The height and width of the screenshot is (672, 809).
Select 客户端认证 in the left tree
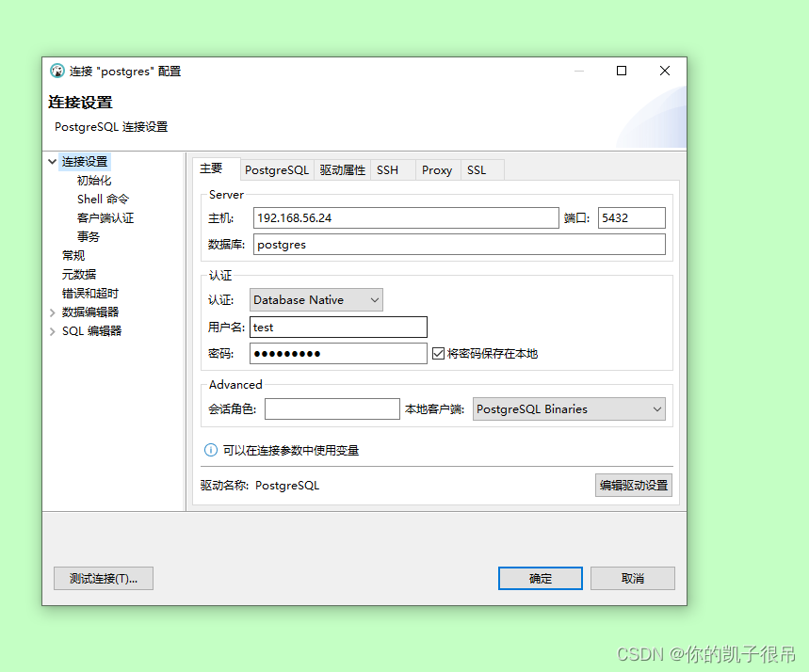(x=105, y=218)
